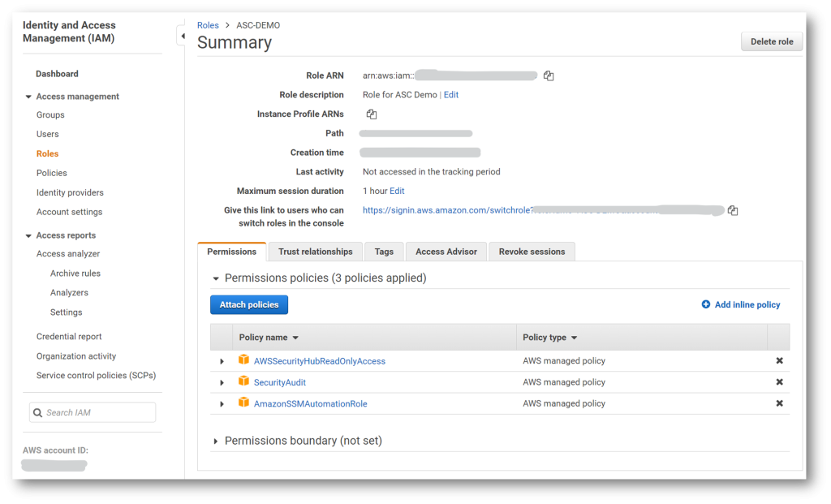Edit the role description
This screenshot has width=831, height=504.
pyautogui.click(x=451, y=95)
